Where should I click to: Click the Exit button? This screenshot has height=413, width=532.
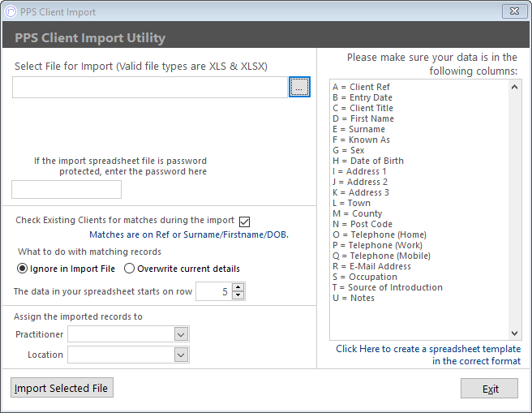pos(489,388)
